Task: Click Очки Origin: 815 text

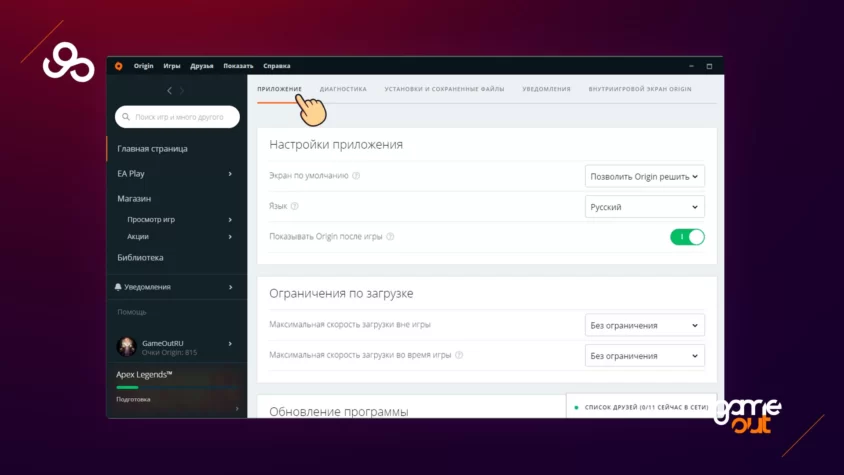Action: [169, 353]
